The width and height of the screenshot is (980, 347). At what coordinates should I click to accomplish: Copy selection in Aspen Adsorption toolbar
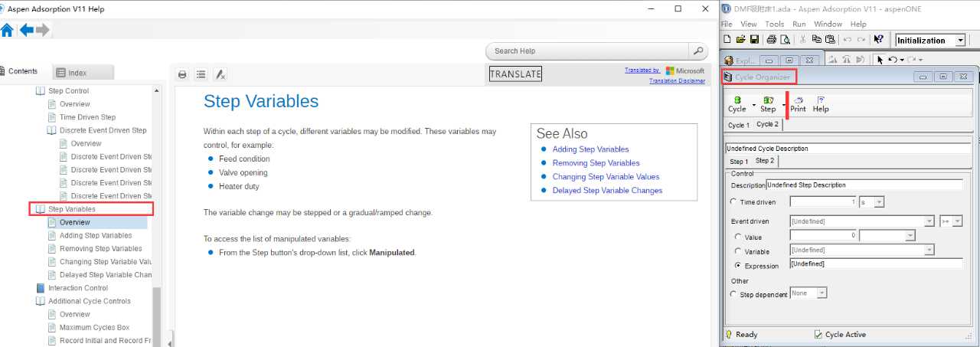[x=816, y=40]
